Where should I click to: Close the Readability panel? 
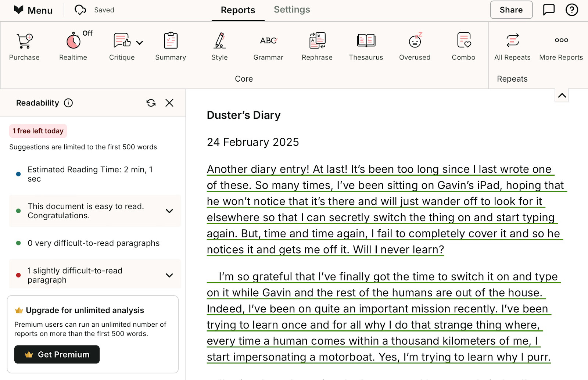point(169,103)
